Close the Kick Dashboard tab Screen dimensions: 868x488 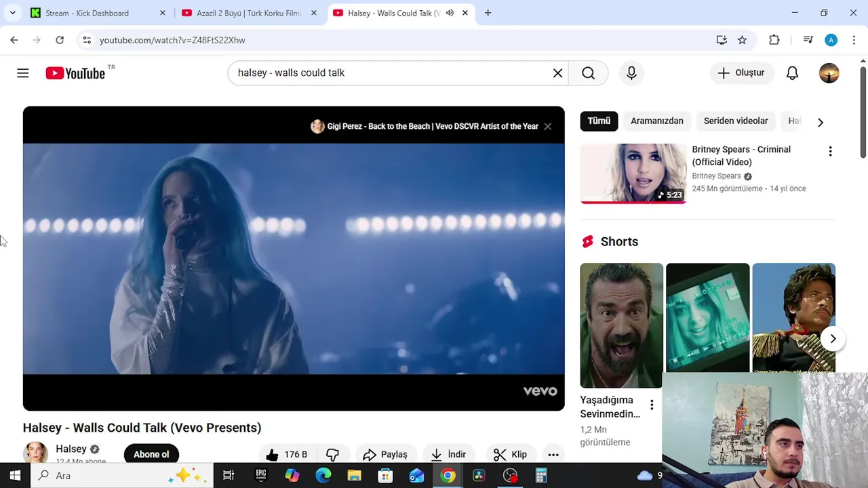(x=162, y=13)
